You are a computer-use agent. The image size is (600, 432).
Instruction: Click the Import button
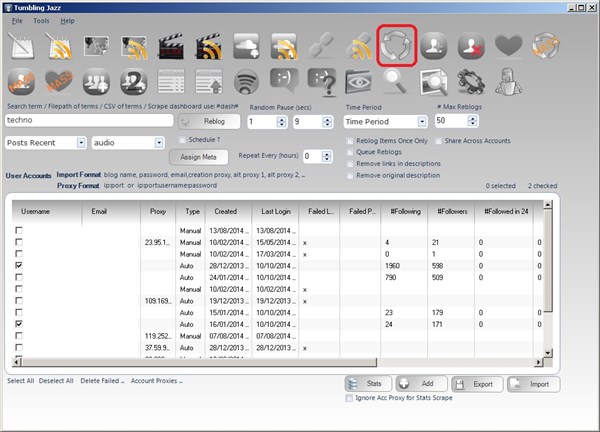(x=533, y=384)
